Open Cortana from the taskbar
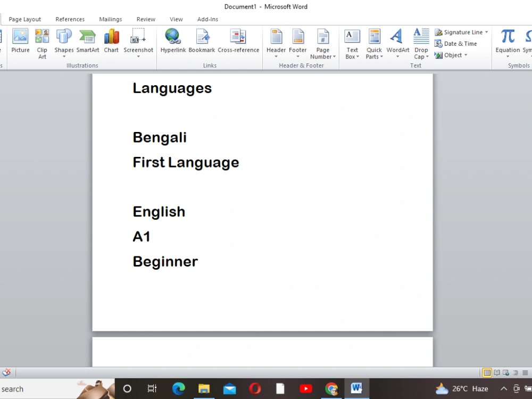The width and height of the screenshot is (532, 399). click(x=127, y=389)
